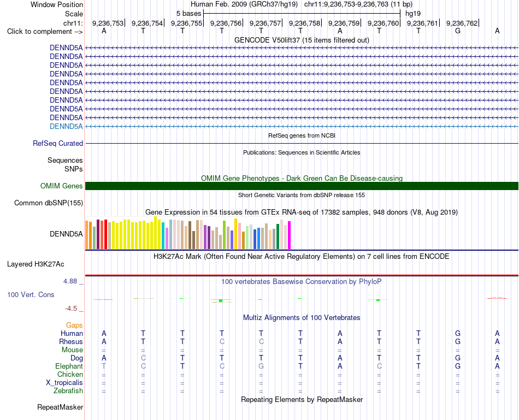The height and width of the screenshot is (420, 519).
Task: Click the 'Scale' label
Action: coord(74,14)
